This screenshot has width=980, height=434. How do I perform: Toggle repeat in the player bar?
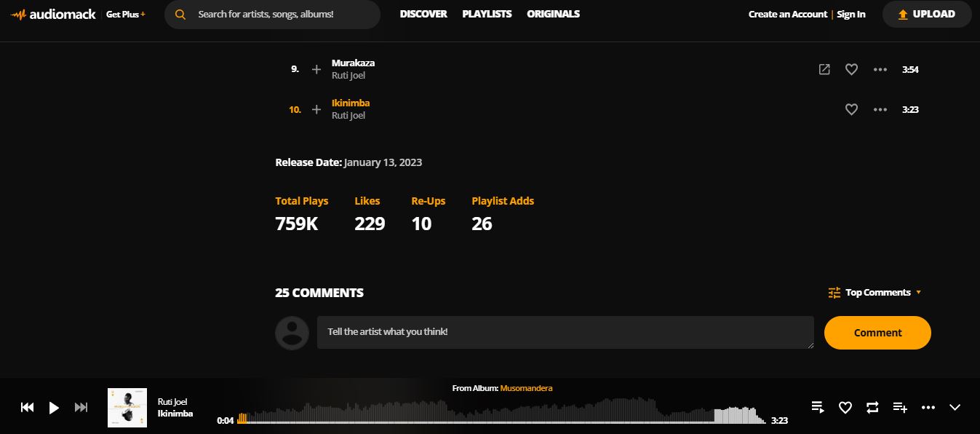(872, 408)
